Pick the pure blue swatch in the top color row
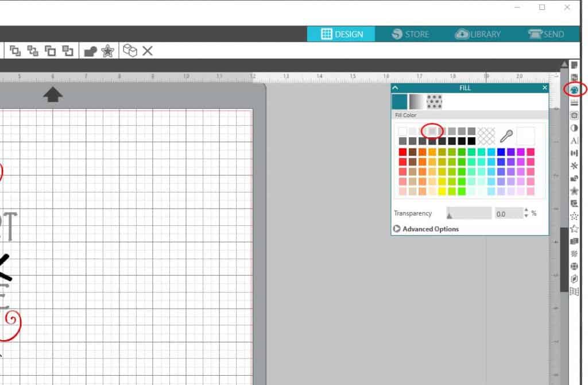 pos(501,152)
